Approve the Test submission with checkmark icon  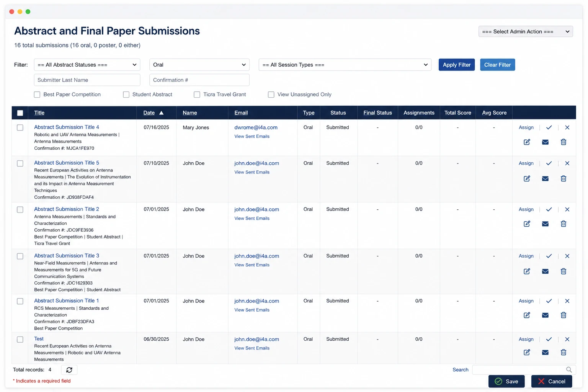click(x=549, y=340)
